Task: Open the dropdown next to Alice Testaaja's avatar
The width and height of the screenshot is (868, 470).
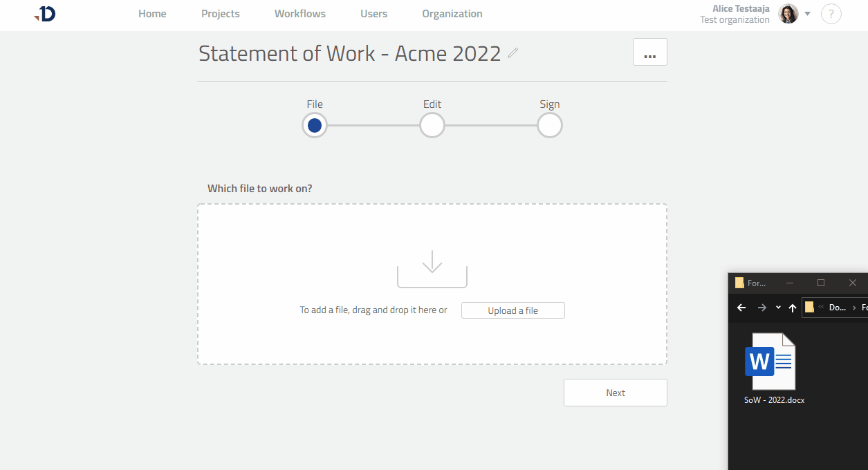Action: [807, 13]
